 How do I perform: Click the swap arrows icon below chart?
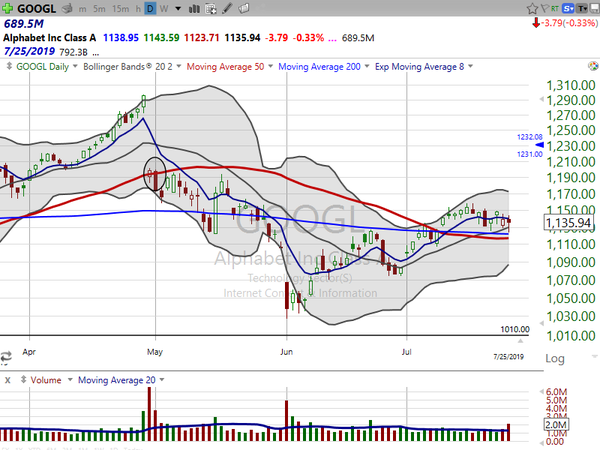[7, 353]
